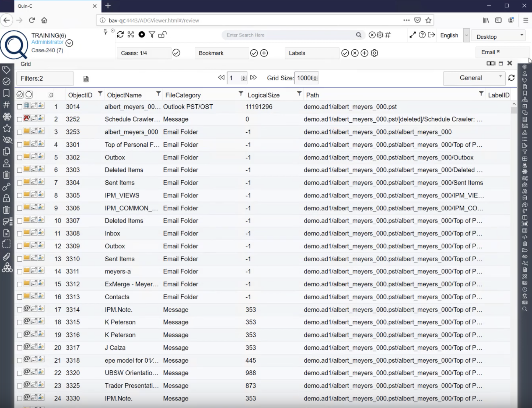Open a new browser tab
532x408 pixels.
click(108, 6)
